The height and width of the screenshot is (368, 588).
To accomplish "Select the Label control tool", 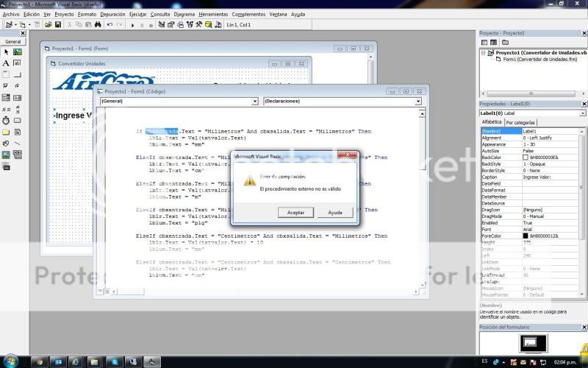I will pos(6,63).
